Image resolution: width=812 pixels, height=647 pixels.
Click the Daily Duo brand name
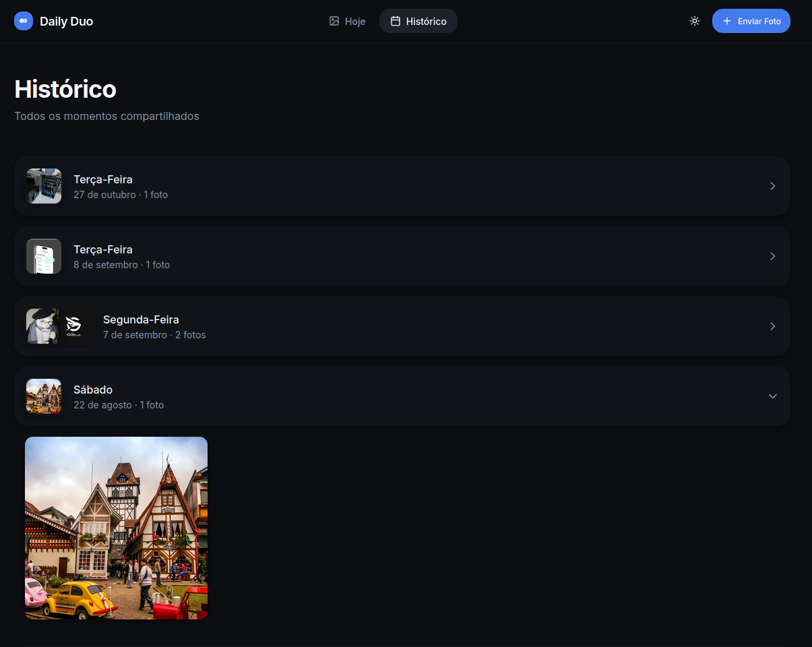(x=66, y=22)
